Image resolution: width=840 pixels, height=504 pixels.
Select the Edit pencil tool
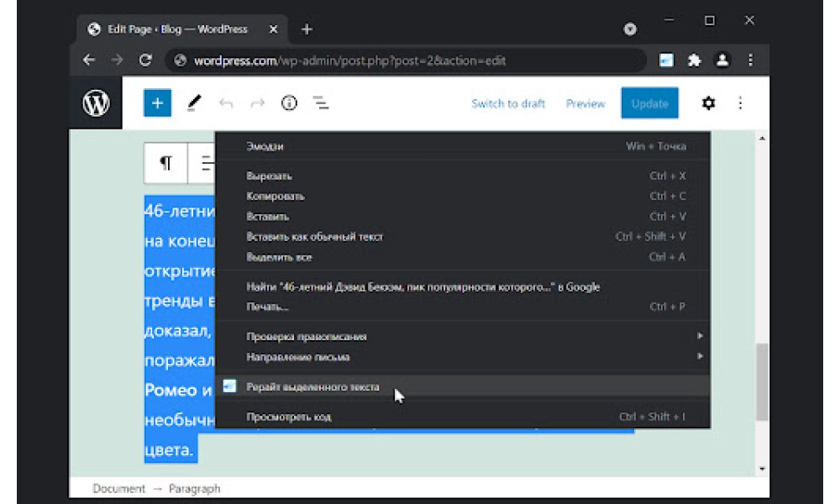(x=194, y=102)
